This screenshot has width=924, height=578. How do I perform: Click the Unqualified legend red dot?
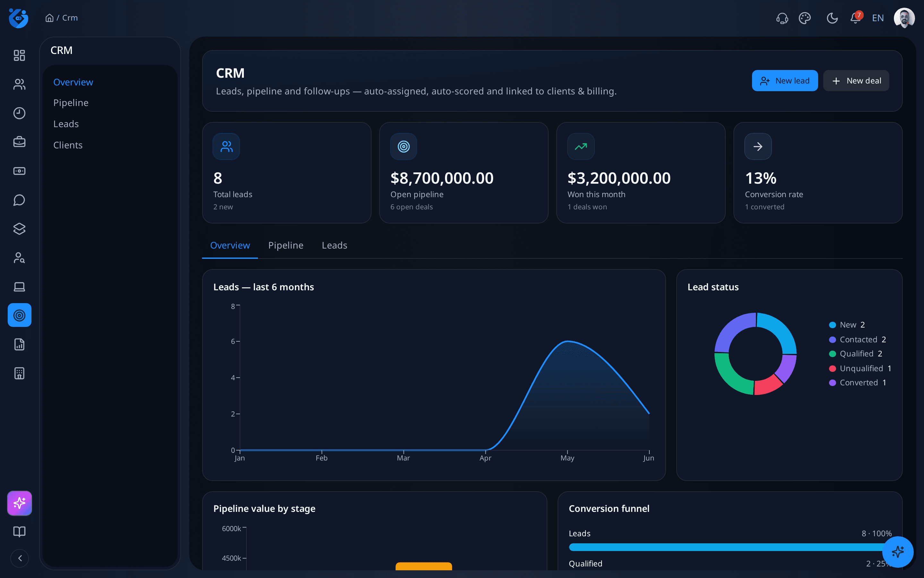click(832, 369)
